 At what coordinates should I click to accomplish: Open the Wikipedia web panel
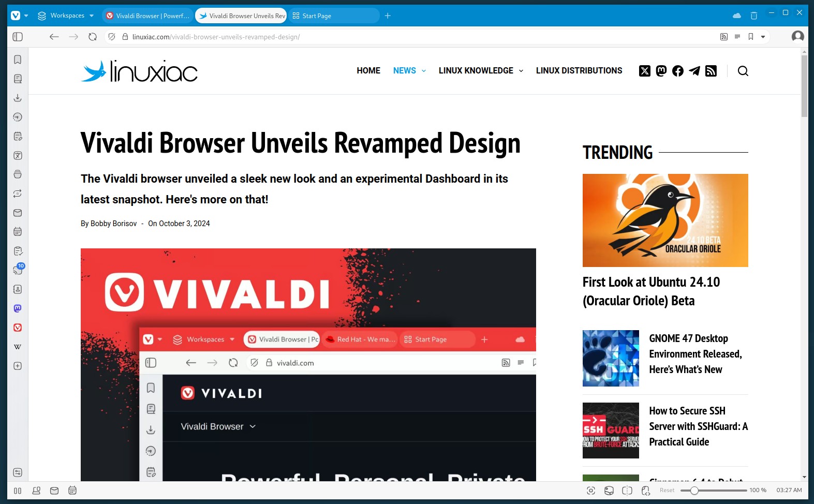coord(18,347)
